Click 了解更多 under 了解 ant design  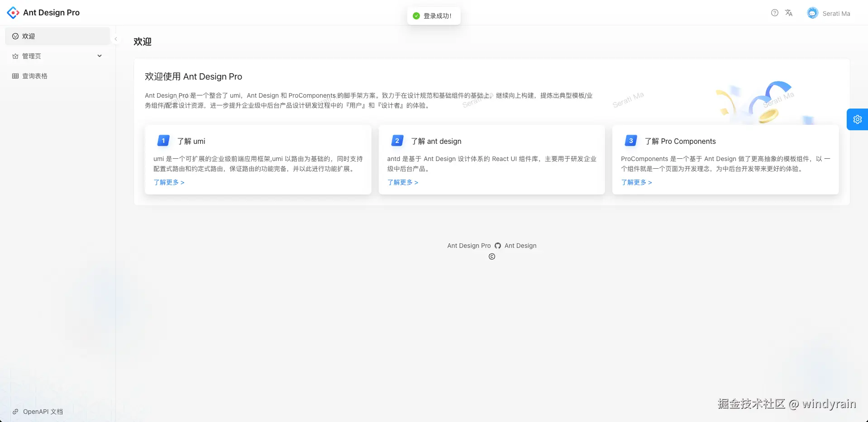click(x=403, y=182)
